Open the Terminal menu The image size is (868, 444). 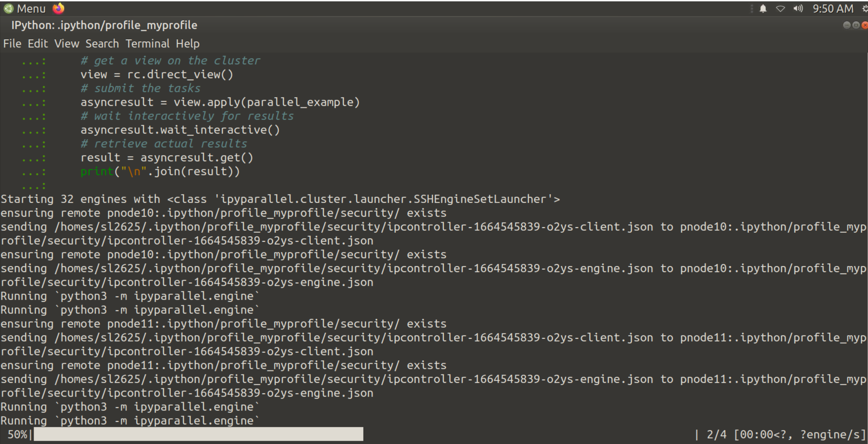(147, 44)
